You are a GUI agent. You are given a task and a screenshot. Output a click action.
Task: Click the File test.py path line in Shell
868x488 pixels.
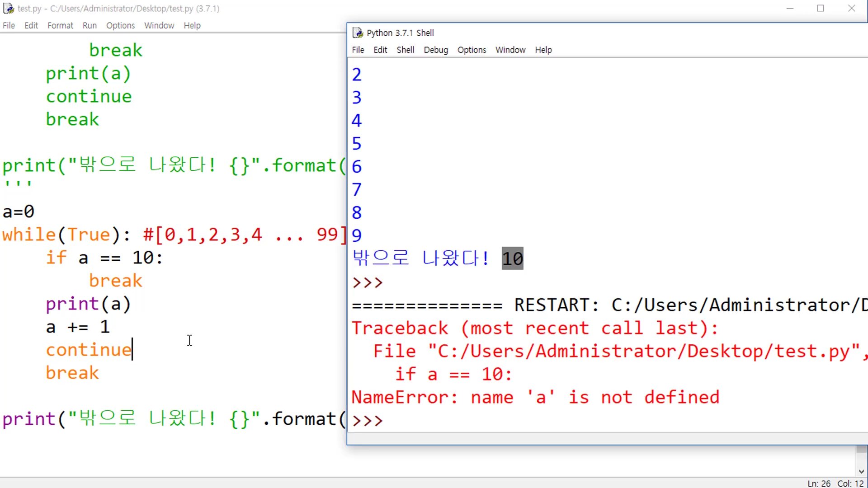pyautogui.click(x=620, y=351)
